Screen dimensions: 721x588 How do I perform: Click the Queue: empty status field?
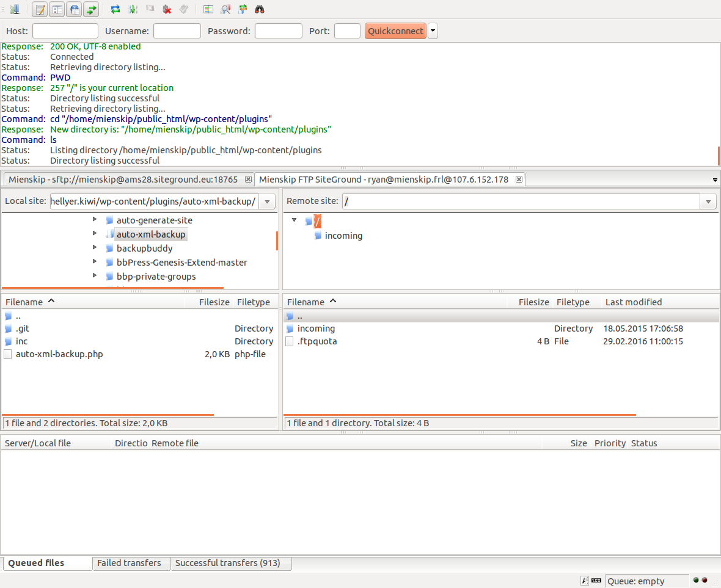(x=647, y=581)
